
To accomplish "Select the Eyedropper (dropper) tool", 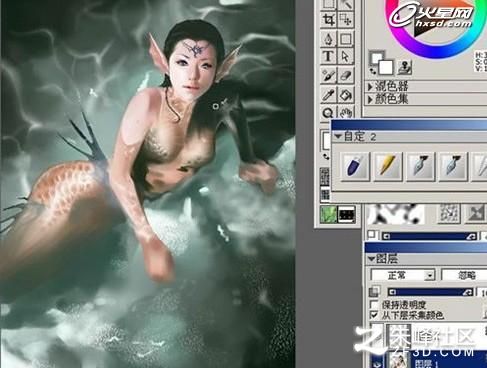I will click(329, 95).
